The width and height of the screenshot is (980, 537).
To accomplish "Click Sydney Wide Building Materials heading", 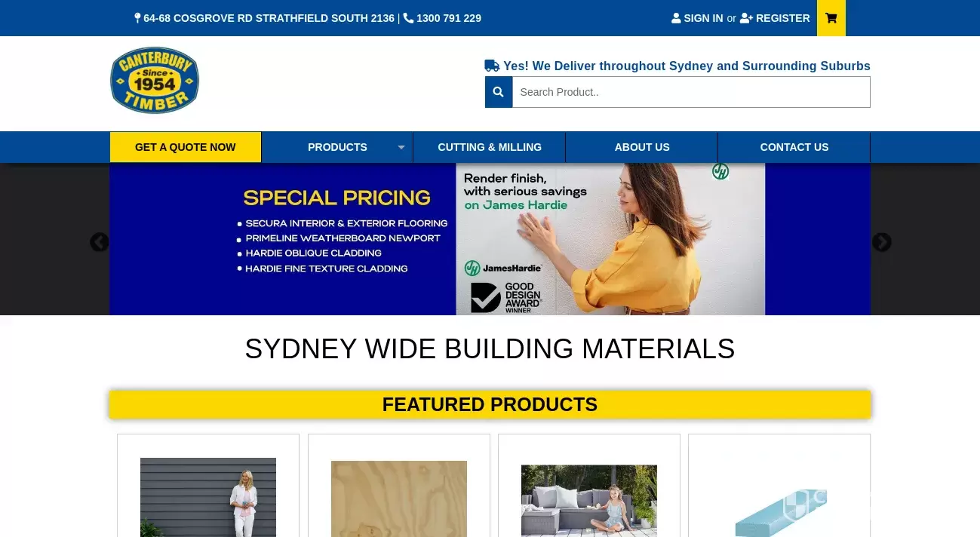I will coord(490,349).
